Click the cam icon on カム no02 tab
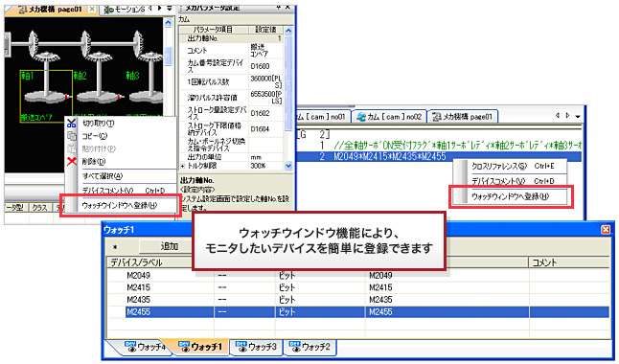 point(361,117)
